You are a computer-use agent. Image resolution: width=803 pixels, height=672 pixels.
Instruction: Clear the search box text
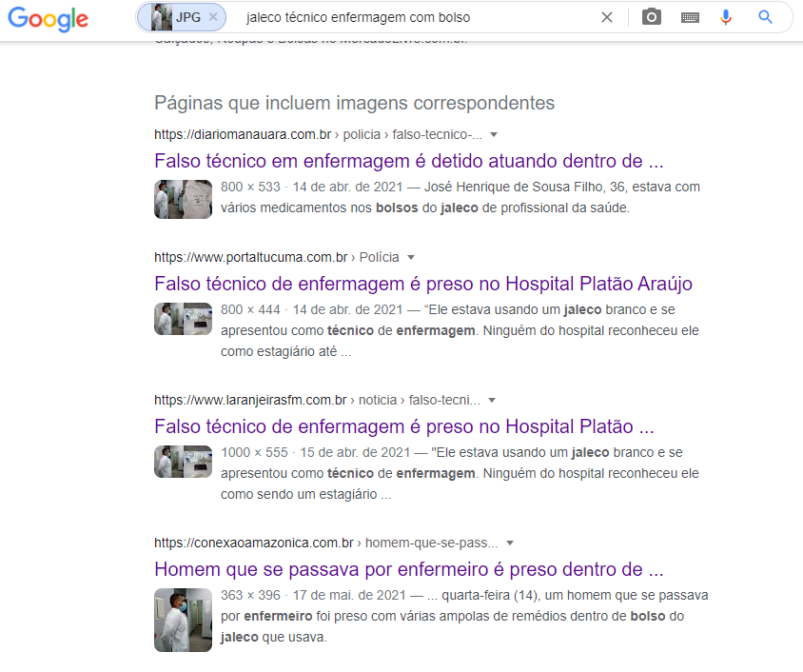[x=607, y=17]
